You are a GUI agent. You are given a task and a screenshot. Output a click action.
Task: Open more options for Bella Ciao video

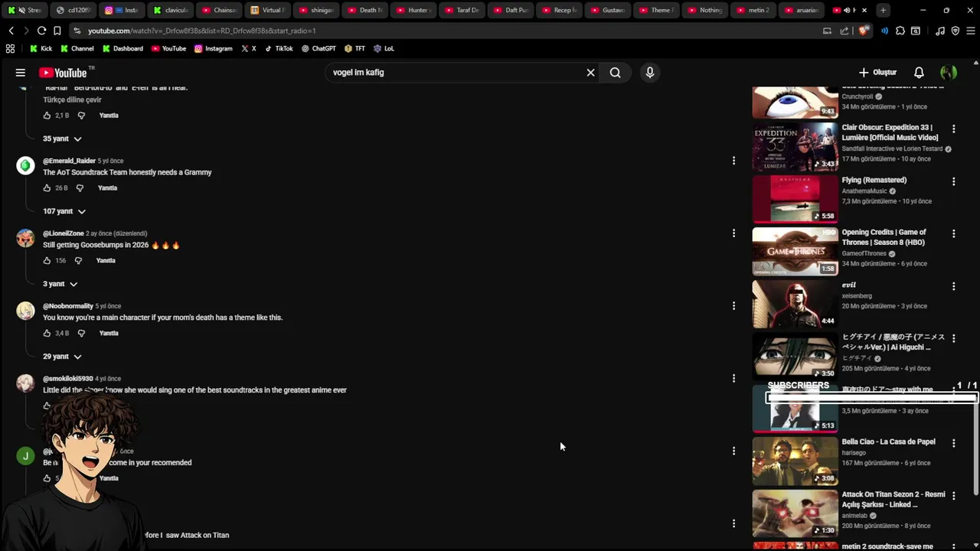pos(953,443)
